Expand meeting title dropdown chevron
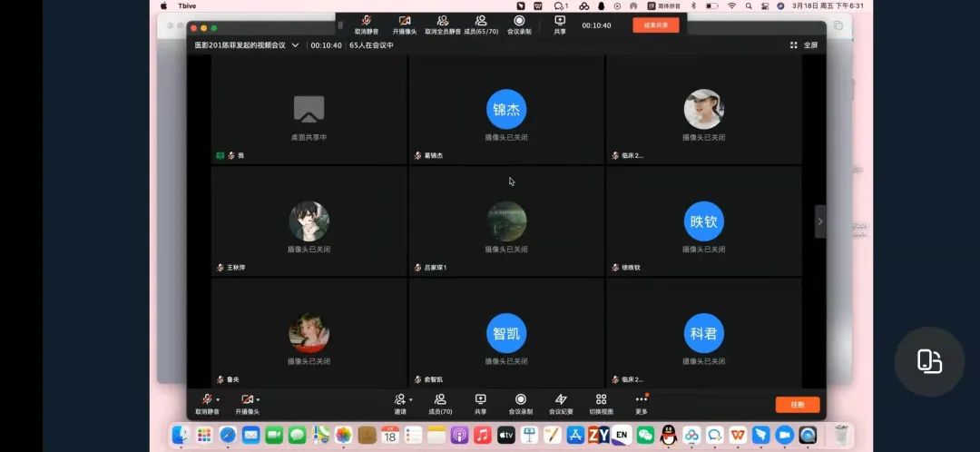Viewport: 980px width, 452px height. 295,44
